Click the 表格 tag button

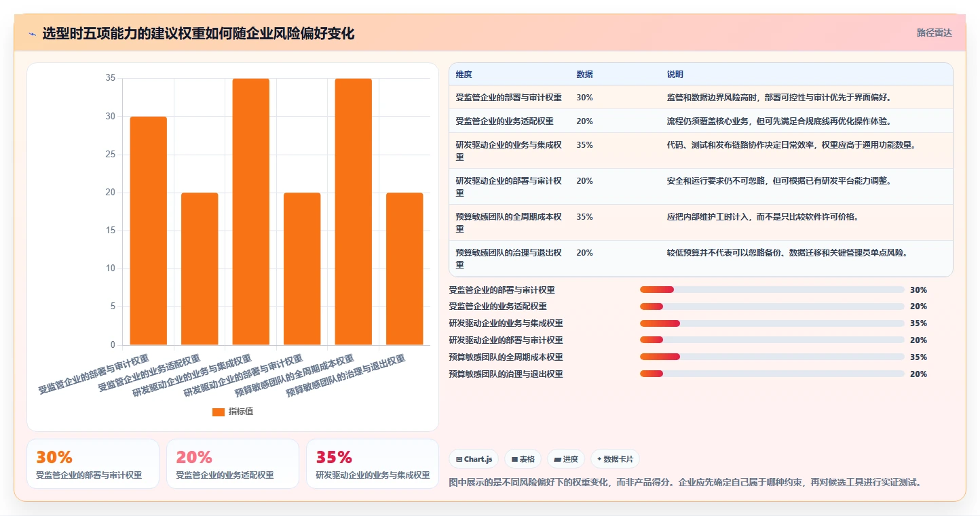(523, 459)
